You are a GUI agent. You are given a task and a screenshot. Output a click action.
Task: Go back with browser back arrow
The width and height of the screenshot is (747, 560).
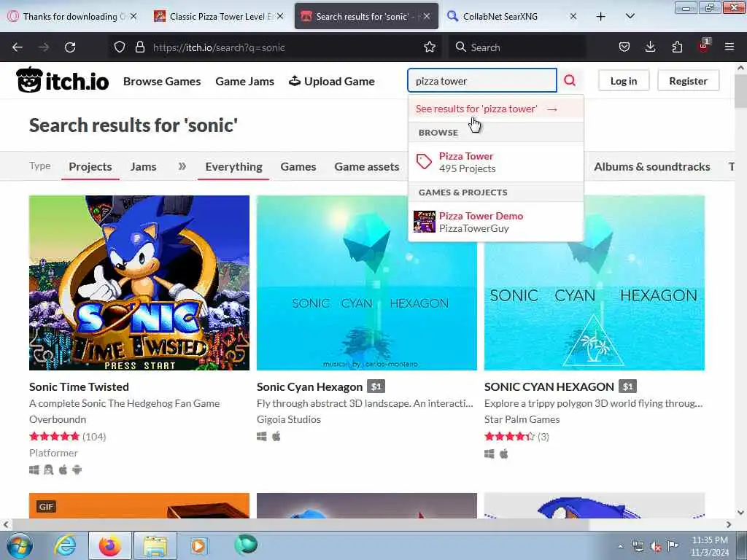click(18, 47)
